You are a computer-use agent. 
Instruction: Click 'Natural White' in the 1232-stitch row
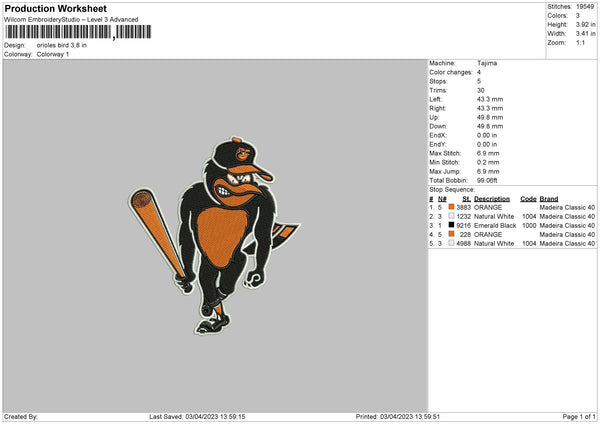tap(494, 217)
